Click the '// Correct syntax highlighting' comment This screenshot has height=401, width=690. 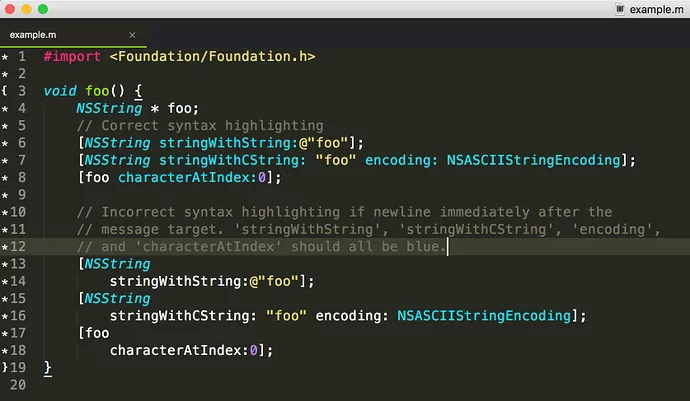pyautogui.click(x=200, y=126)
